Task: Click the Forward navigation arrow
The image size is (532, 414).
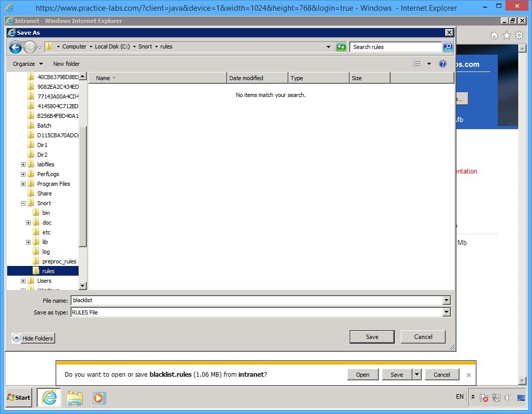Action: pos(29,46)
